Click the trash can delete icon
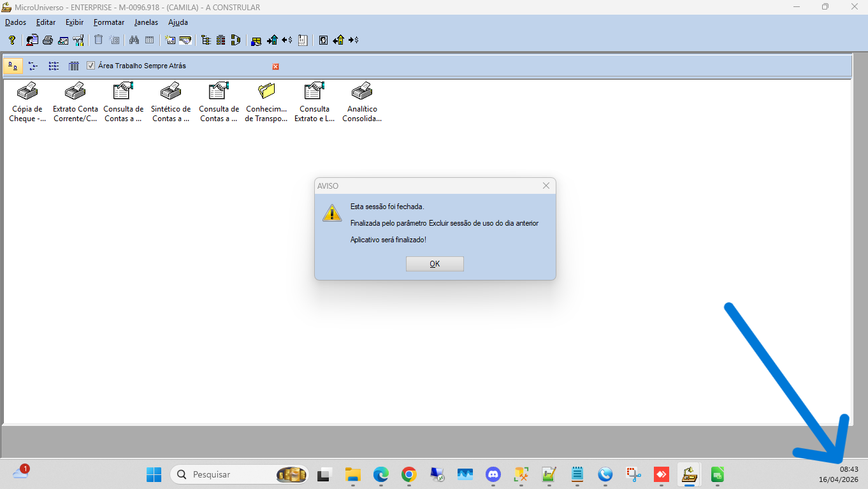Screen dimensions: 868x489 [x=98, y=40]
